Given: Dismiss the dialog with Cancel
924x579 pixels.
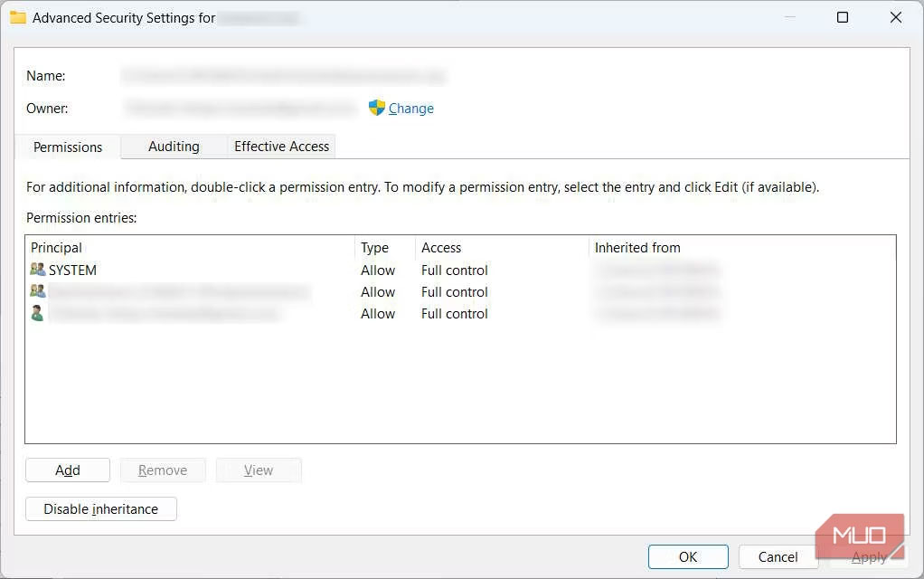Looking at the screenshot, I should point(778,556).
